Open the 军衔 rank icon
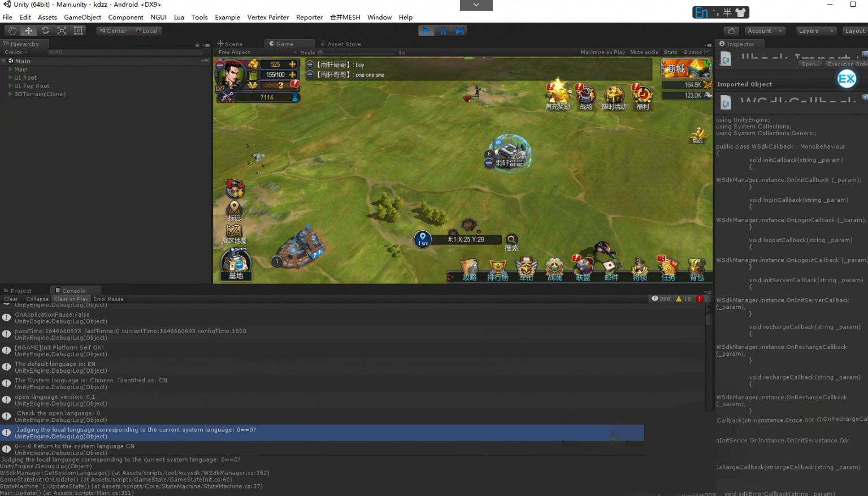Image resolution: width=868 pixels, height=496 pixels. click(x=526, y=270)
